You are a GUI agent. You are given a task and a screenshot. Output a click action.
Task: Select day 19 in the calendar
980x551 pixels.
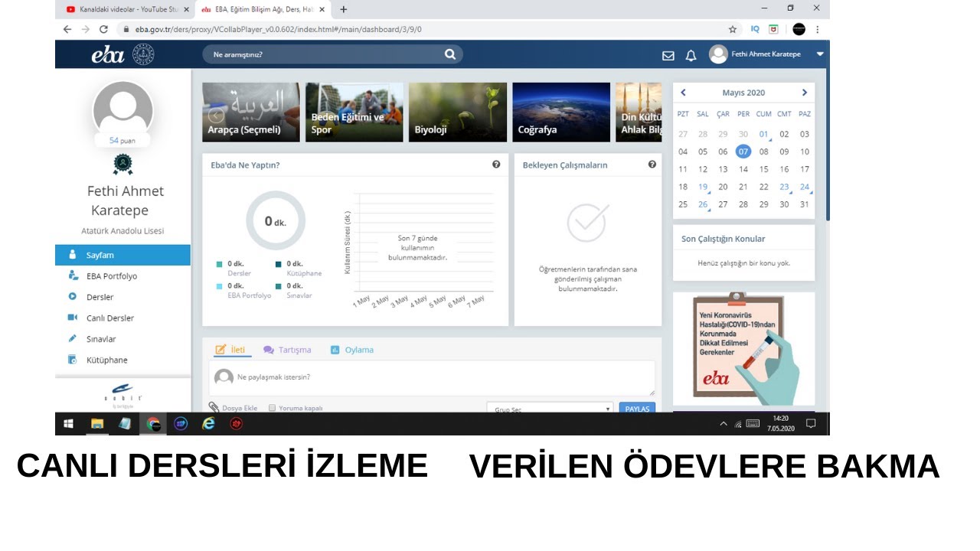tap(703, 187)
